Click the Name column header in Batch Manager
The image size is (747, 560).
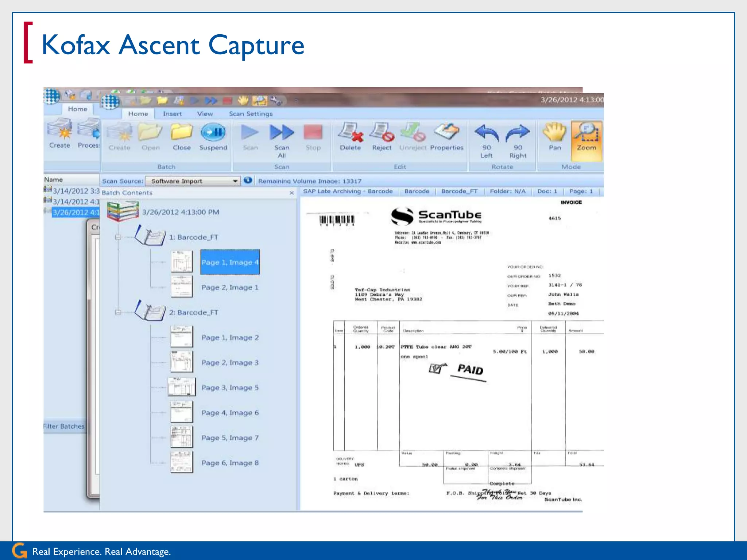[53, 180]
